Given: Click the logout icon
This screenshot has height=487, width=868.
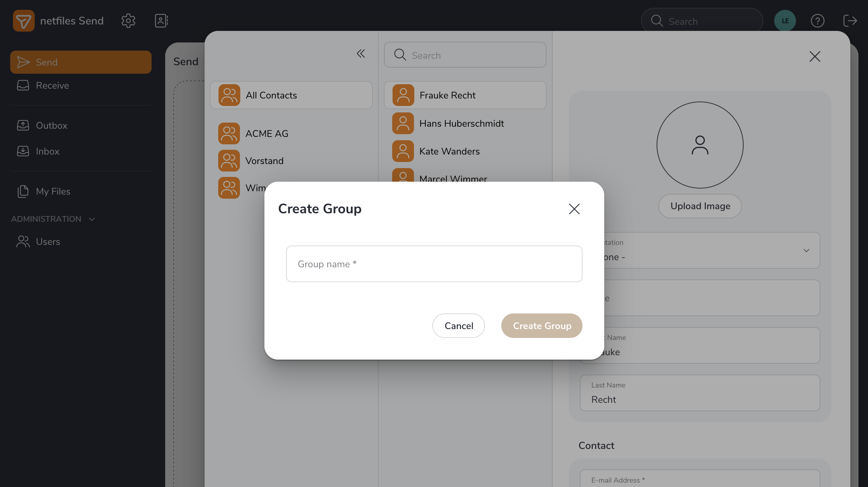Looking at the screenshot, I should pos(850,21).
